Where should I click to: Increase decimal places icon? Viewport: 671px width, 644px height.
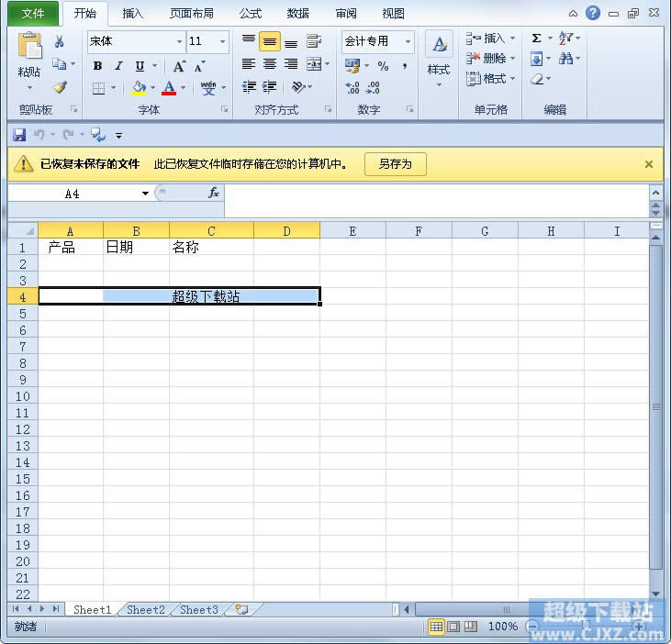point(352,88)
